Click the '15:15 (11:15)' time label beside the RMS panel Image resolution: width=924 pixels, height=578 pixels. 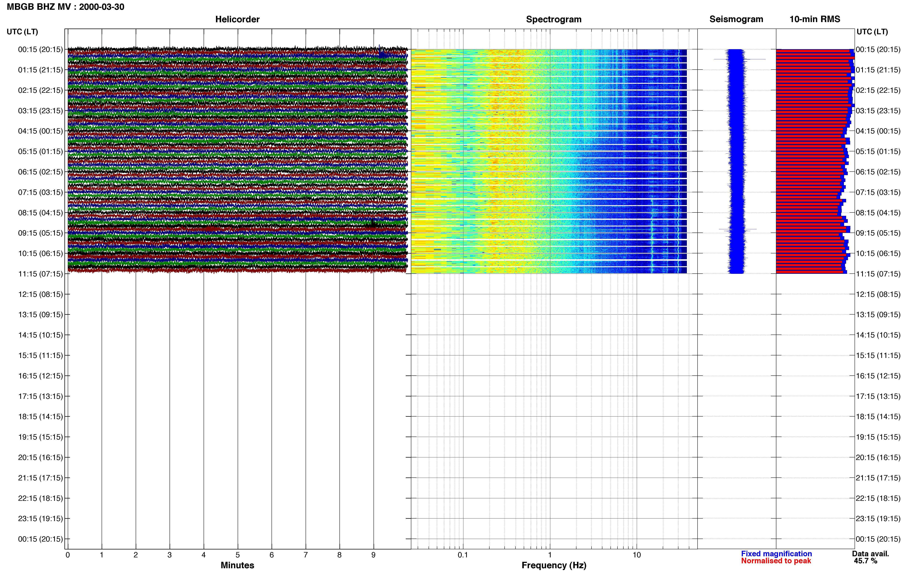pos(878,355)
